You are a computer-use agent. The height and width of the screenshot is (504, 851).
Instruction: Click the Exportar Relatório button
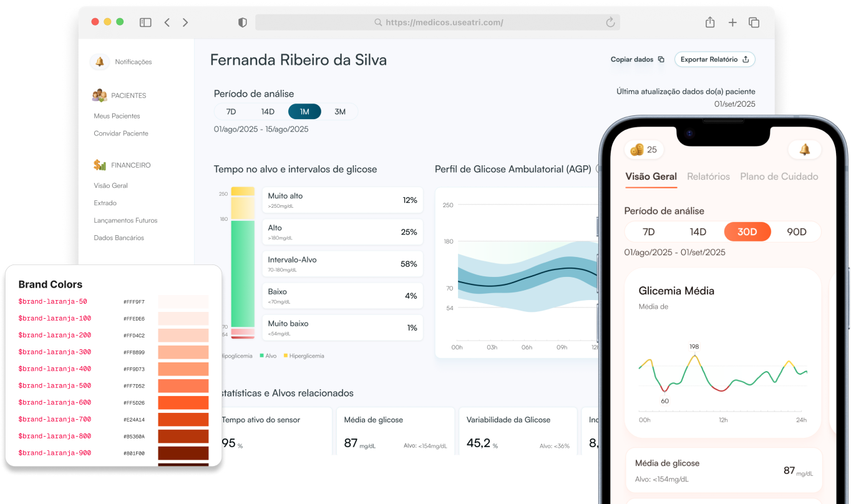(714, 59)
